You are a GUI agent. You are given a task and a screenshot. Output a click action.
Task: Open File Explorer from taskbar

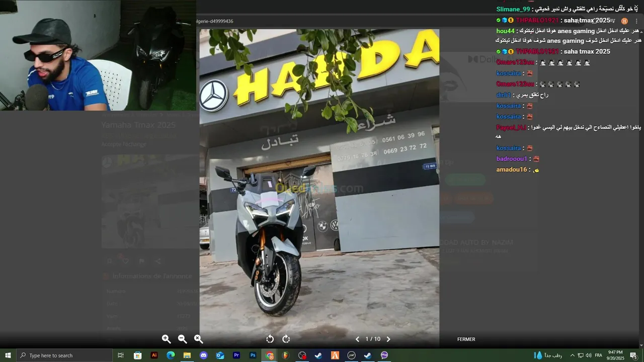[x=187, y=355]
